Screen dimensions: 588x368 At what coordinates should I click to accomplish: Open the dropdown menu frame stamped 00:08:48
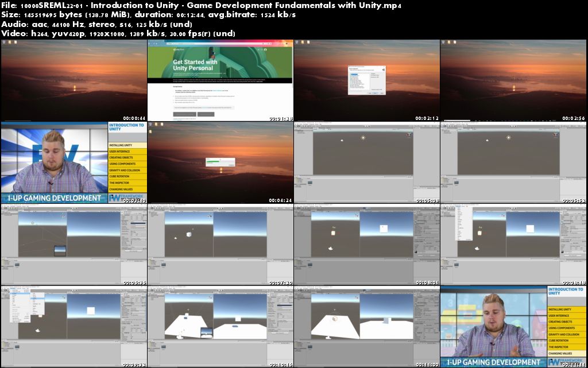pyautogui.click(x=513, y=245)
